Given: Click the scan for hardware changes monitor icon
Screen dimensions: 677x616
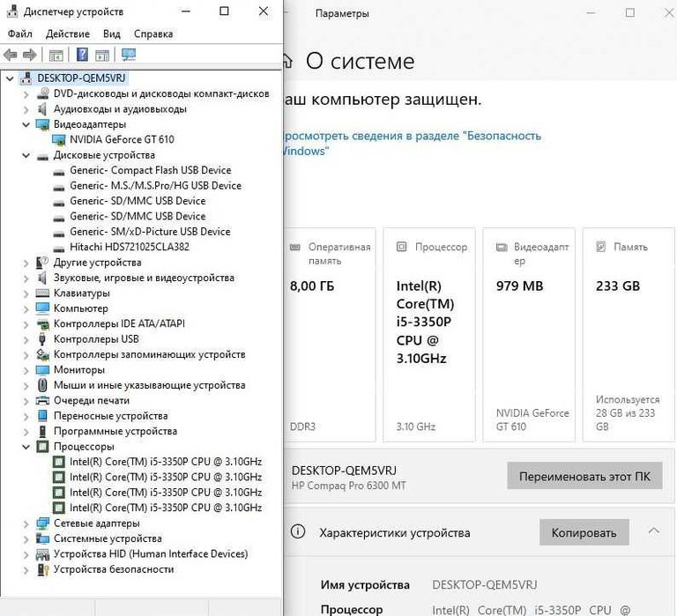Looking at the screenshot, I should [x=129, y=55].
